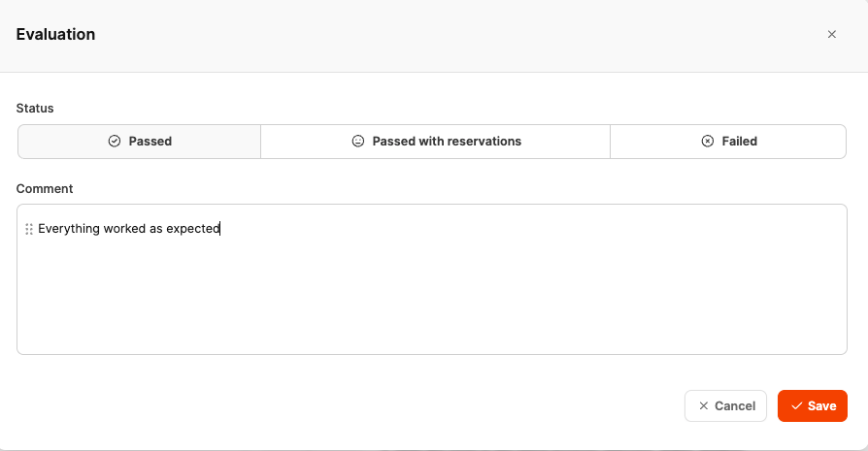Choose the Passed with reservations status
Image resolution: width=868 pixels, height=451 pixels.
tap(436, 142)
